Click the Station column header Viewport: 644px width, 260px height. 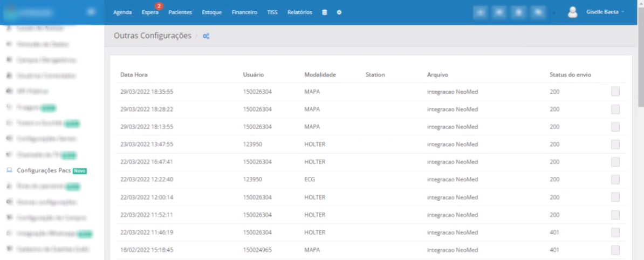tap(375, 75)
